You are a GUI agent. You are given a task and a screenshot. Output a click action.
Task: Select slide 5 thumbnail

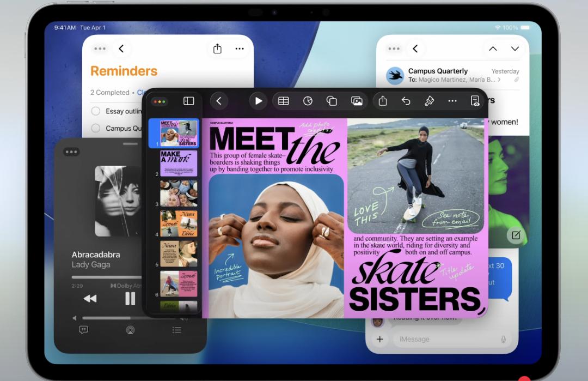click(179, 254)
